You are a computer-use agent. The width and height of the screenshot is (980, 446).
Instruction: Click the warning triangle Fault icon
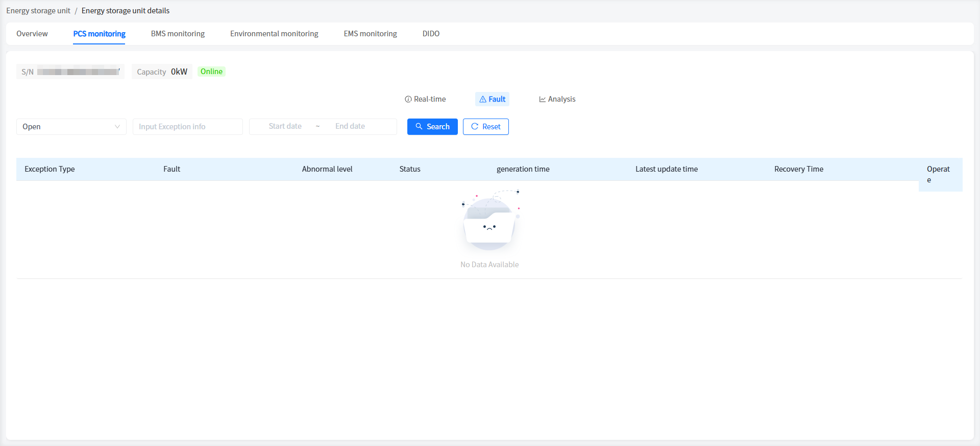tap(483, 100)
